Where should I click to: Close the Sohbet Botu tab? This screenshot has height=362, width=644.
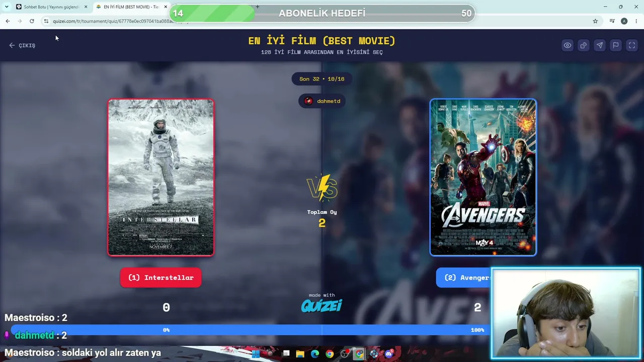[86, 7]
